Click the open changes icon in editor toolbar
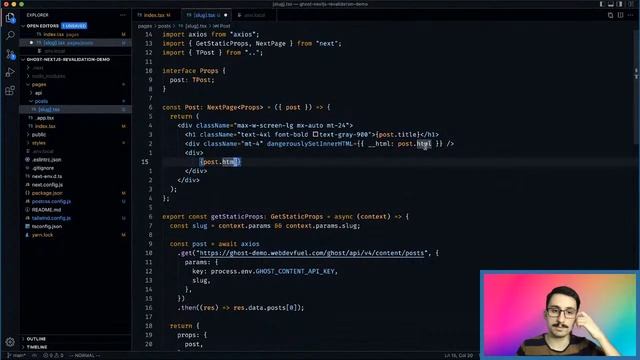Screen dimensions: 640x360 tap(610, 15)
